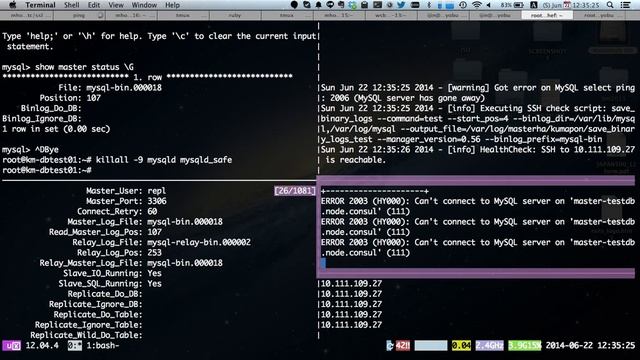The width and height of the screenshot is (640, 360).
Task: Open the chat bubble menu bar icon
Action: coord(330,5)
